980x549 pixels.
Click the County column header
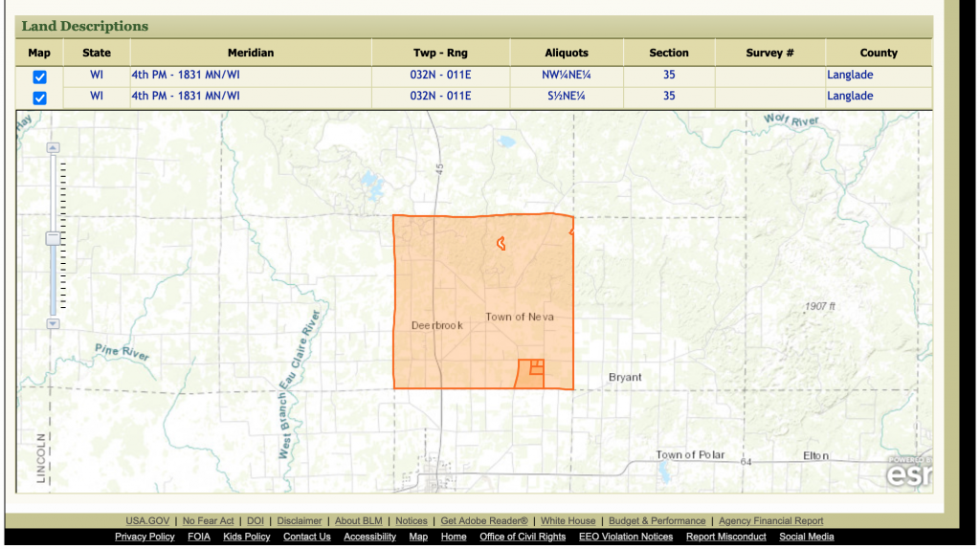pos(879,53)
